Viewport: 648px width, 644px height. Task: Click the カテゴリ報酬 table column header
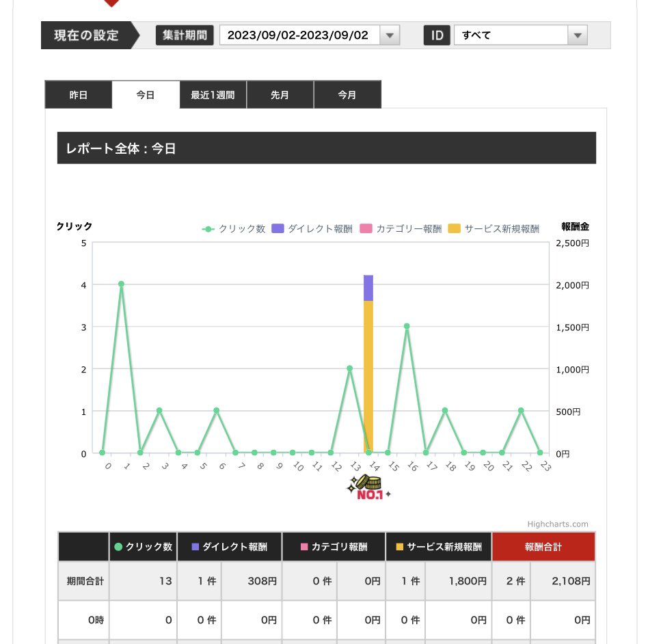[x=334, y=546]
